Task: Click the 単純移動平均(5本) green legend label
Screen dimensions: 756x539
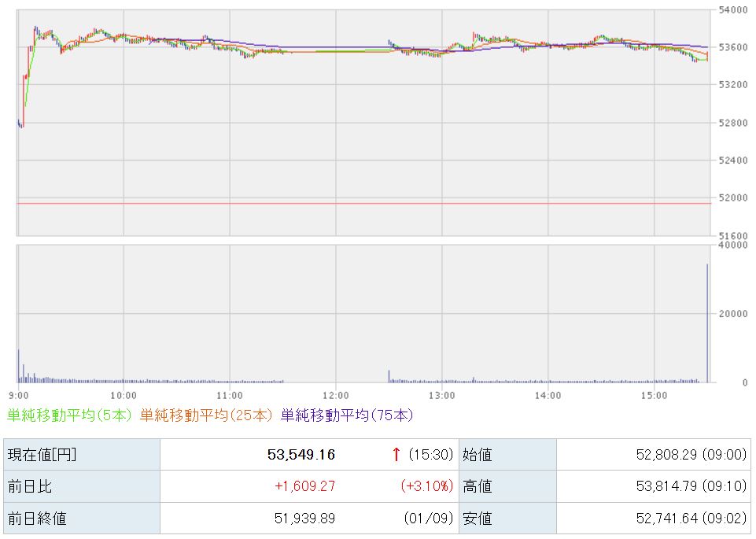Action: click(x=69, y=415)
